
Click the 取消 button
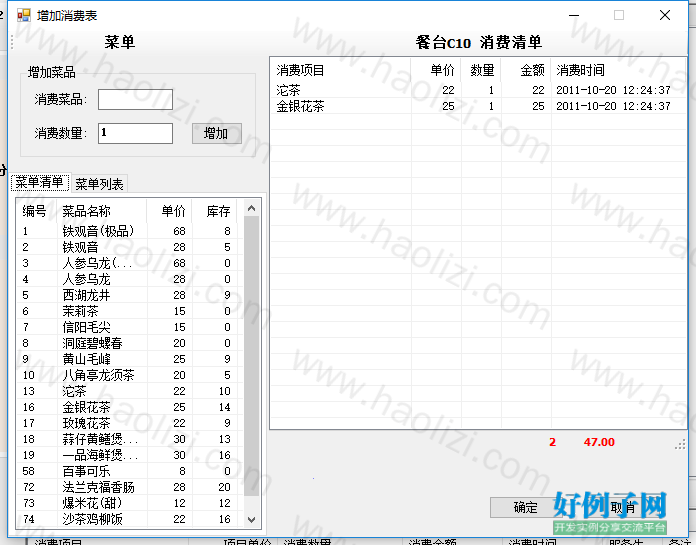pos(623,507)
